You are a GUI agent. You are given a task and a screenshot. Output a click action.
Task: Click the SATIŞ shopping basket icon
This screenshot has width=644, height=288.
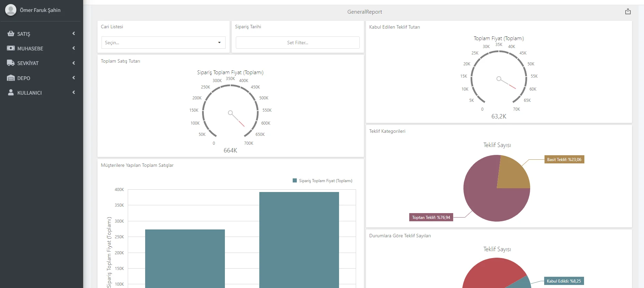(x=11, y=34)
